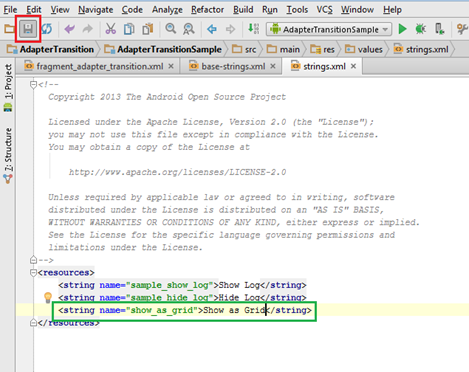Viewport: 469px width, 372px height.
Task: Open the Help menu
Action: point(392,10)
